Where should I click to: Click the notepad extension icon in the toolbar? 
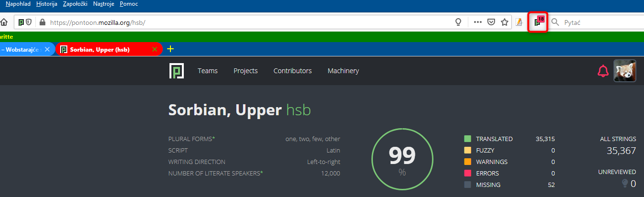tap(519, 22)
